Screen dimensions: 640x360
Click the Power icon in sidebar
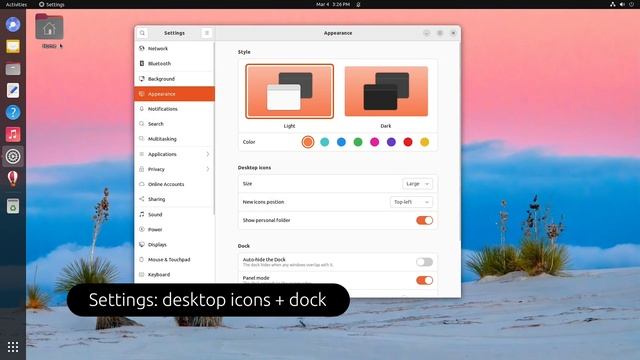pyautogui.click(x=142, y=229)
